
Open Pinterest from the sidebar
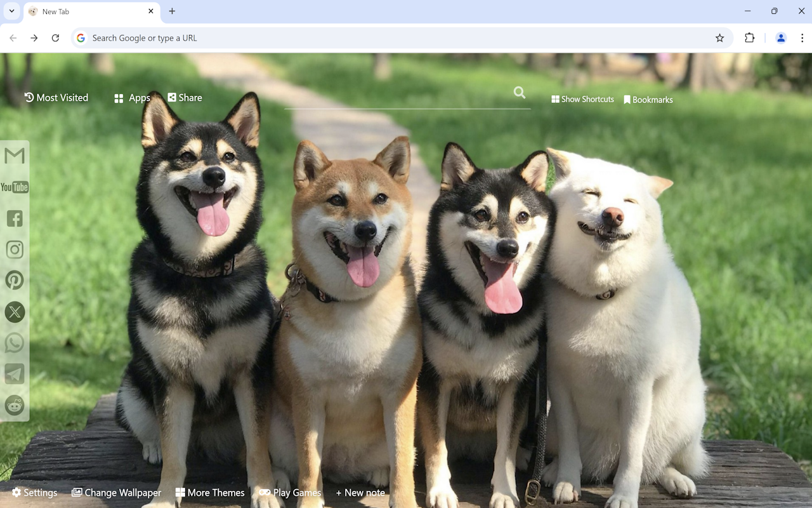(14, 280)
